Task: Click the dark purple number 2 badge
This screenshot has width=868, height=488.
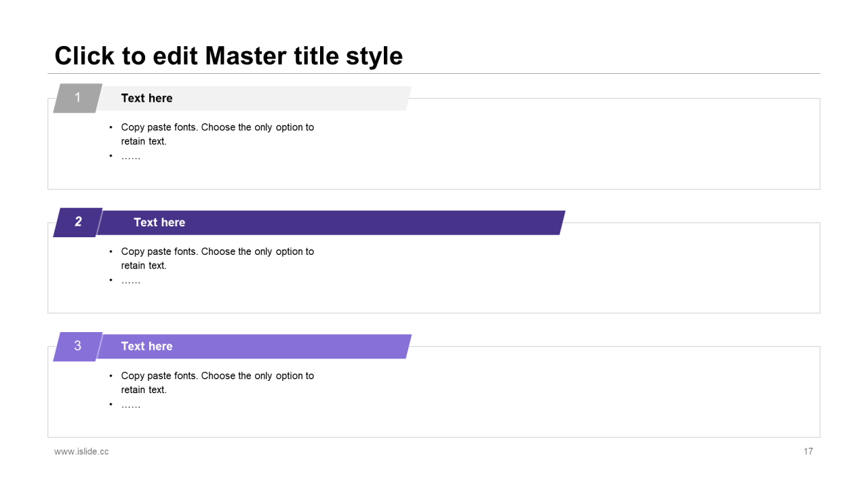Action: [x=77, y=222]
